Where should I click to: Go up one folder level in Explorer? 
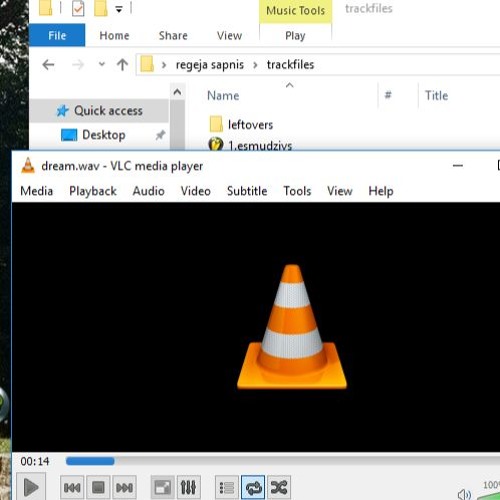(x=122, y=65)
